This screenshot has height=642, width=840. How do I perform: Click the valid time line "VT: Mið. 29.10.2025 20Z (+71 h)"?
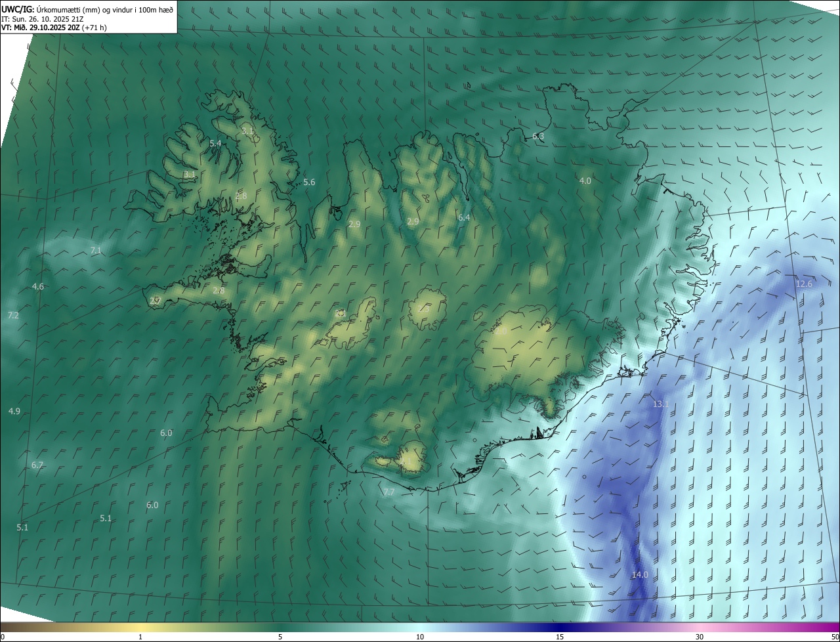[54, 28]
